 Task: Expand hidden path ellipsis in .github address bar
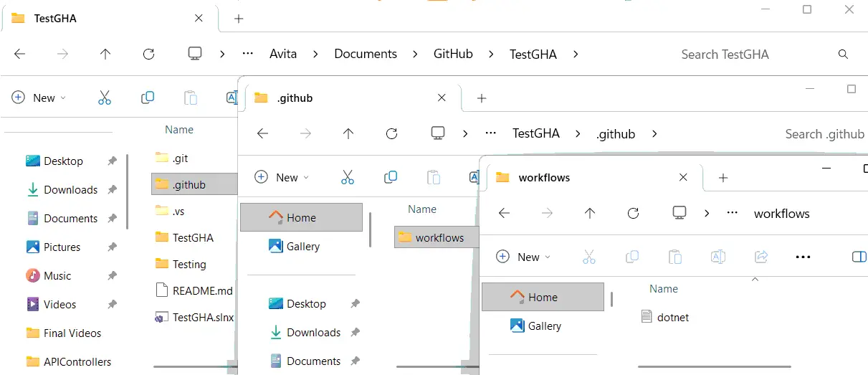[491, 133]
